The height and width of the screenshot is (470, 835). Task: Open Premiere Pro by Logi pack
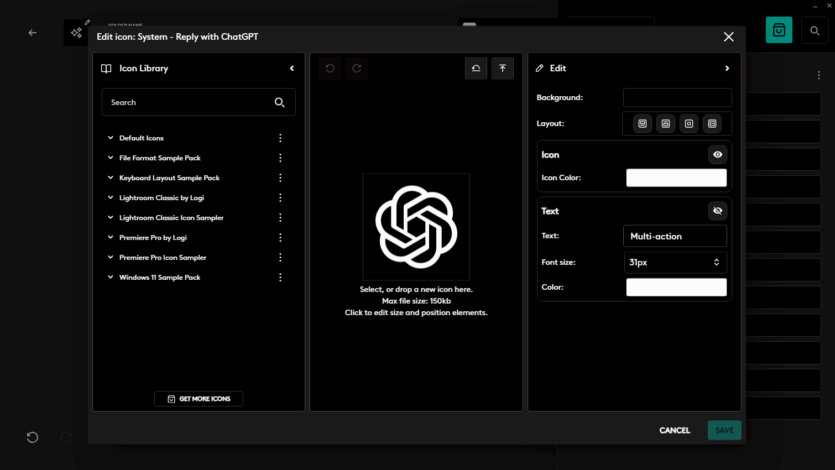(x=152, y=237)
